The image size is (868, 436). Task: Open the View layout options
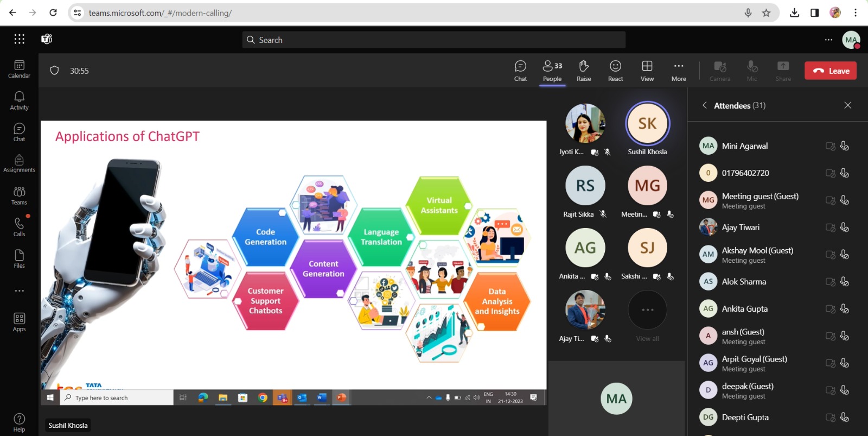647,71
